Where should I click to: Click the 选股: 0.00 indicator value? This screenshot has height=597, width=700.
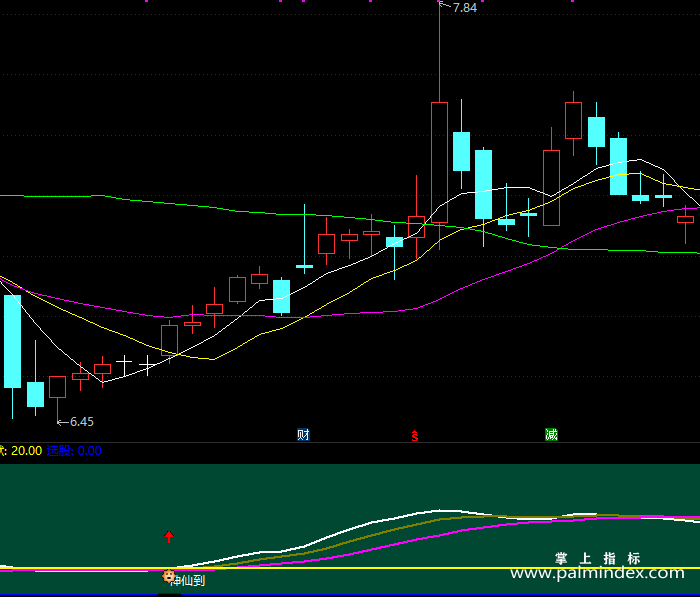[x=74, y=451]
